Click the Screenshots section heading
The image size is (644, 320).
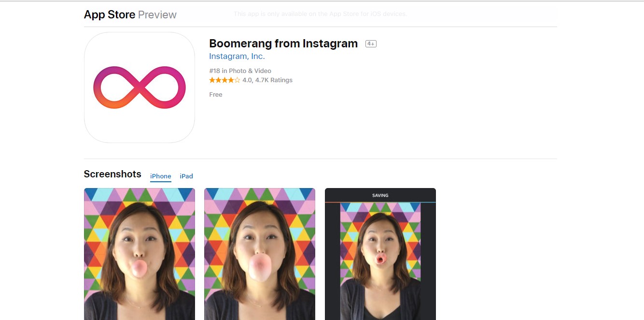(x=112, y=174)
